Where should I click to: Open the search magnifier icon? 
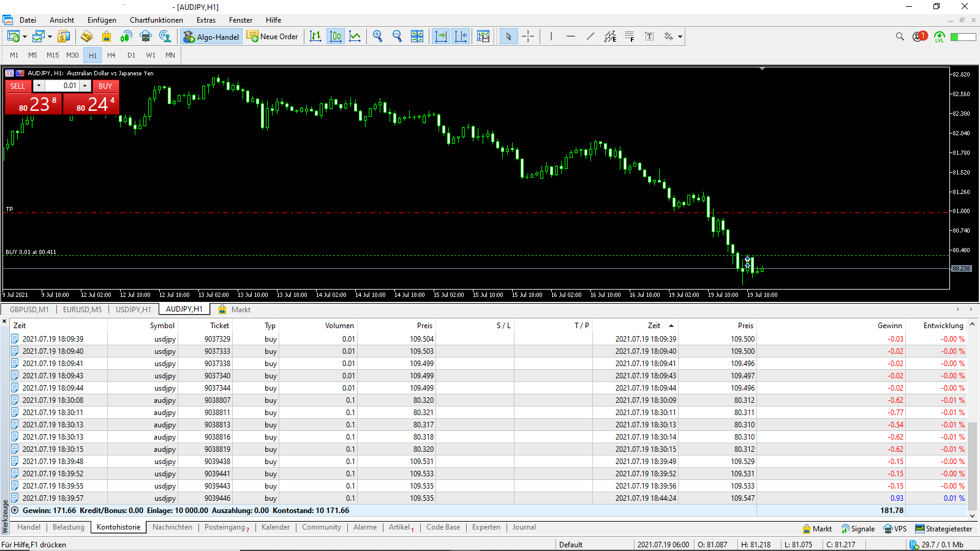point(900,37)
